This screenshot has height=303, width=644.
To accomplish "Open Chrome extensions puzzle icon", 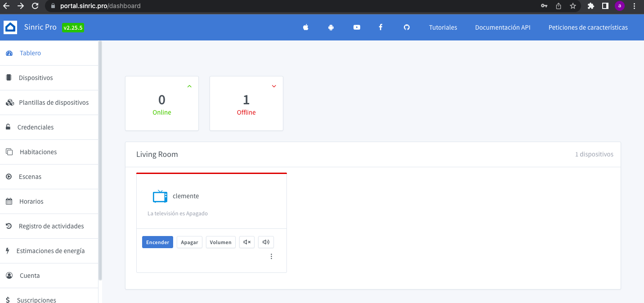I will coord(591,6).
